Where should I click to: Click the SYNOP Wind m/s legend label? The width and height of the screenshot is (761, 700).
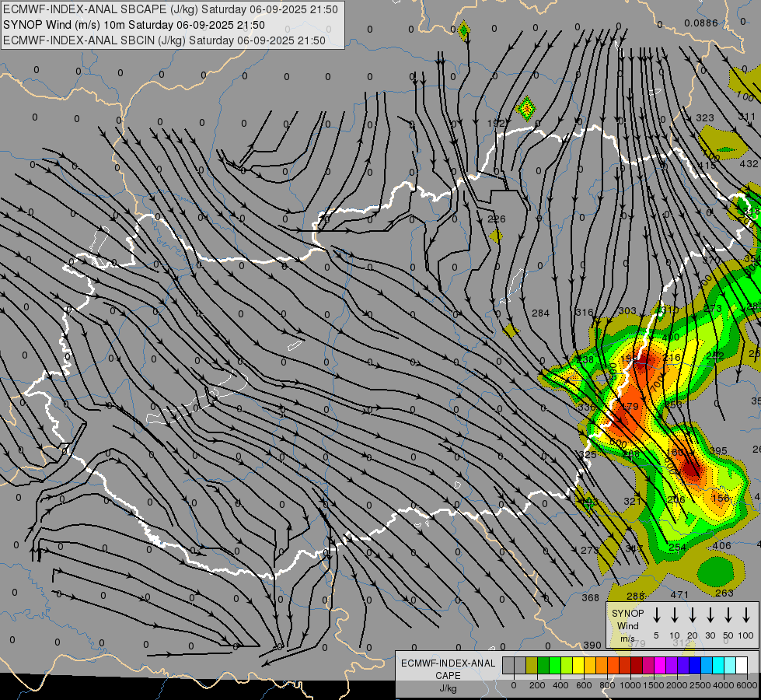[627, 625]
